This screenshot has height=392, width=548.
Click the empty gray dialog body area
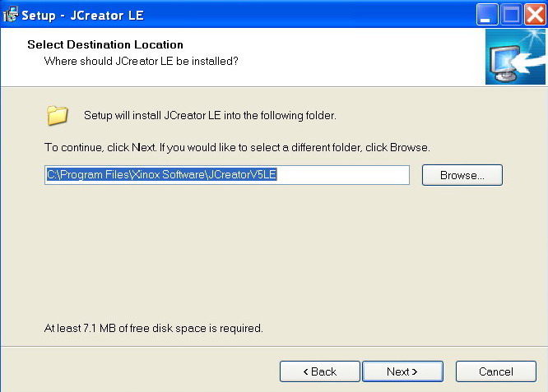coord(272,255)
